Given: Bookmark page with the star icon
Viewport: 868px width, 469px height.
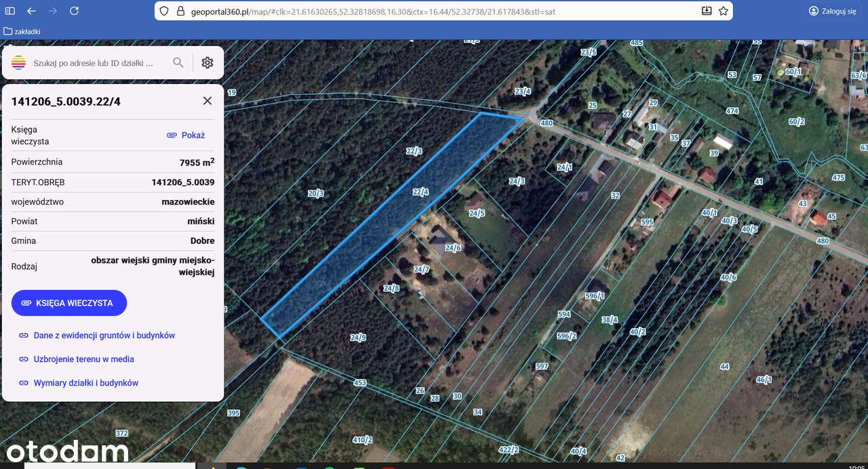Looking at the screenshot, I should [x=724, y=11].
